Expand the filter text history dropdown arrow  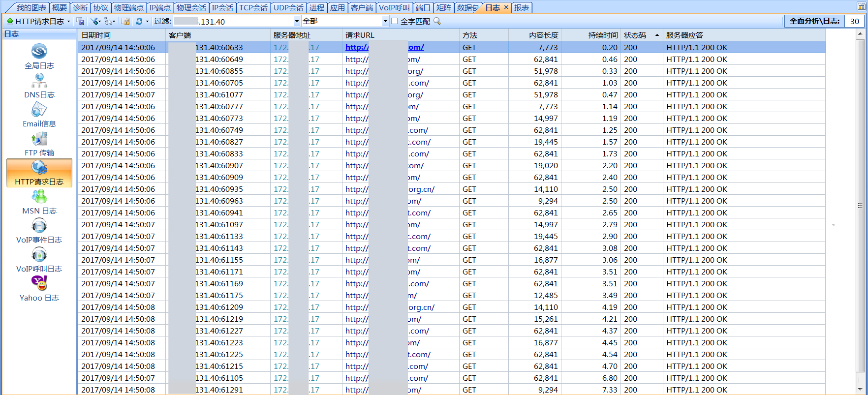point(296,21)
